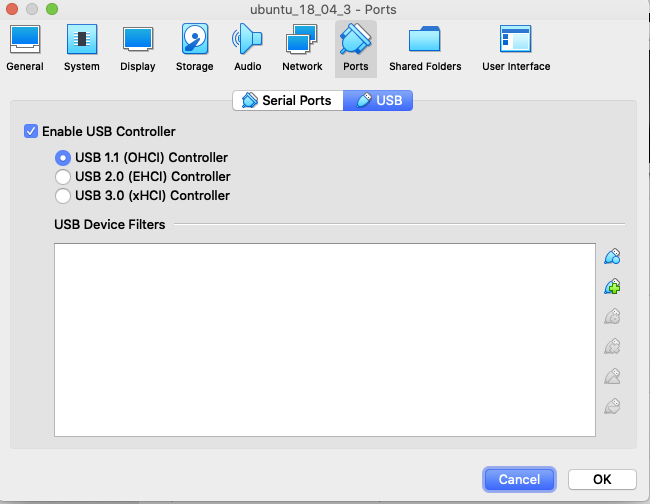Open the Storage settings section

(x=194, y=48)
